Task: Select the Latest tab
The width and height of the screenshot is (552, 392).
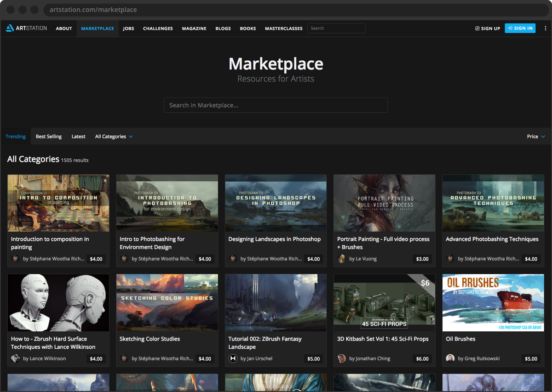Action: click(x=78, y=137)
